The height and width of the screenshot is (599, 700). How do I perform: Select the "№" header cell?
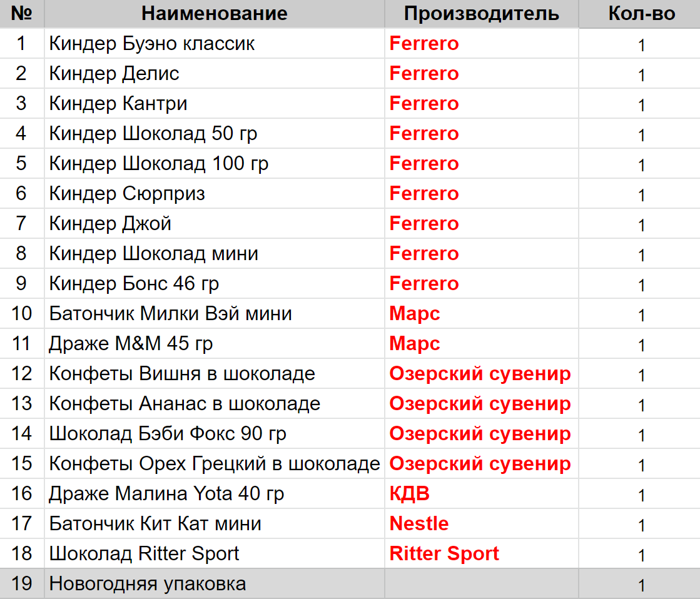[x=22, y=13]
